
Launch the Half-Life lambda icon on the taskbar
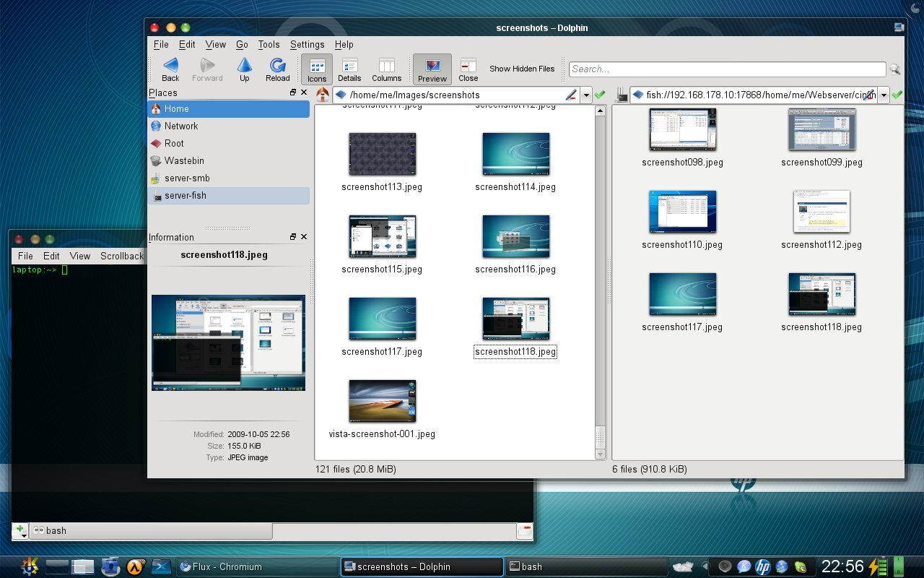click(x=136, y=566)
